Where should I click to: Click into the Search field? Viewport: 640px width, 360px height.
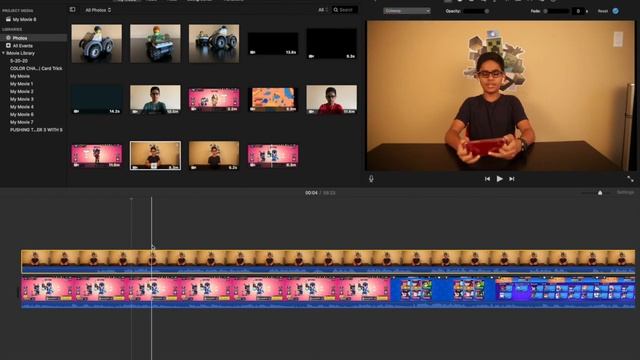tap(345, 10)
